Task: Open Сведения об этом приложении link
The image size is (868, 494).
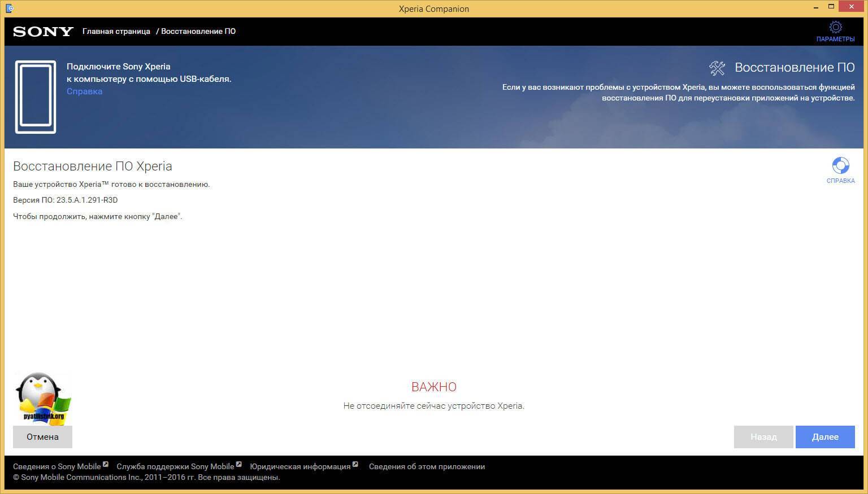Action: click(427, 466)
